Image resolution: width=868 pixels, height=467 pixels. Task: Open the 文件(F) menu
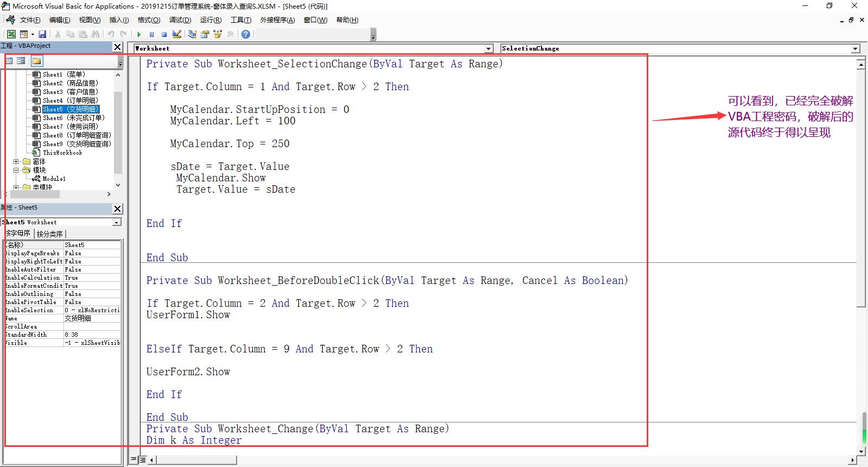pyautogui.click(x=30, y=20)
